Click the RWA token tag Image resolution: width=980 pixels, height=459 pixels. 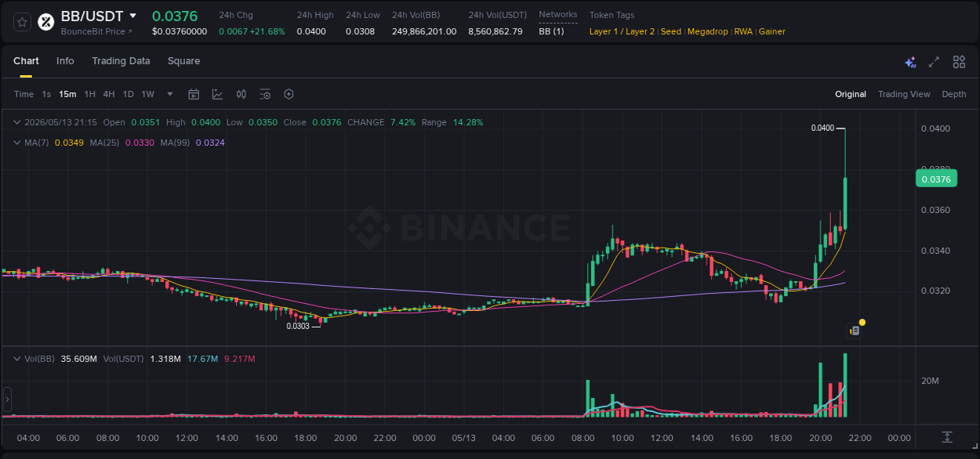tap(743, 31)
